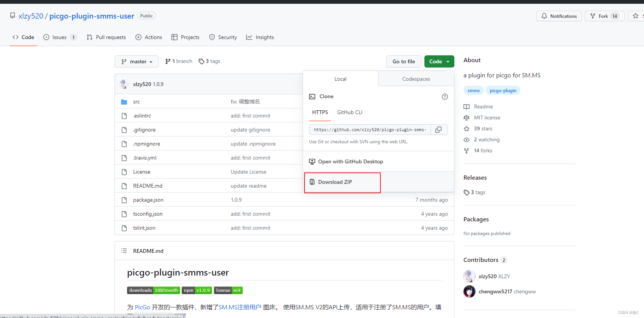Open the Pull requests tab
The width and height of the screenshot is (644, 318).
coord(106,37)
